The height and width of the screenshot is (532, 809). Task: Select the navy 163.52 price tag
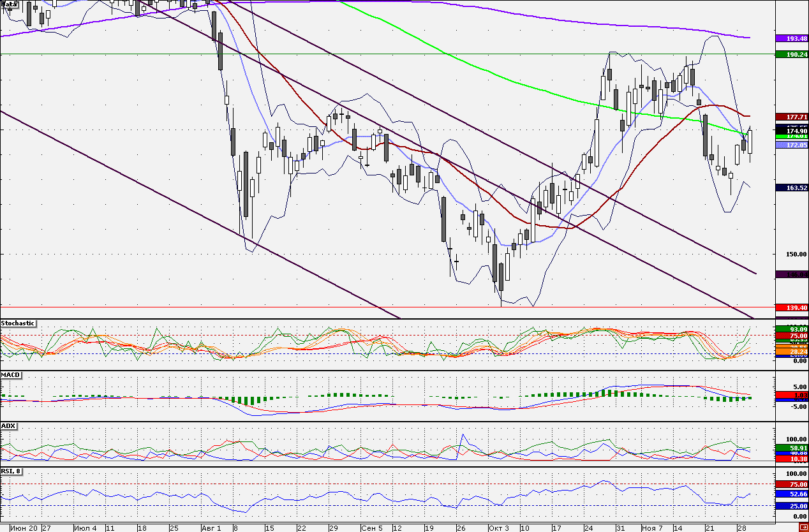coord(792,188)
